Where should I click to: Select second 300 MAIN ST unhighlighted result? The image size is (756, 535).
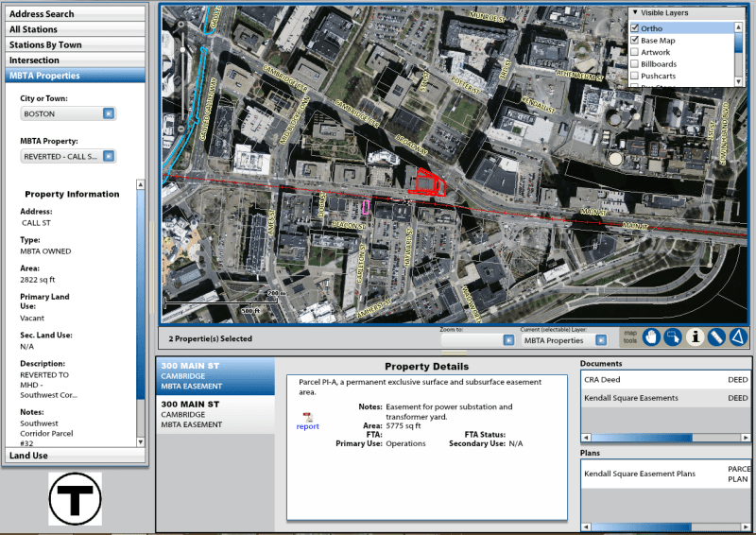(x=215, y=414)
